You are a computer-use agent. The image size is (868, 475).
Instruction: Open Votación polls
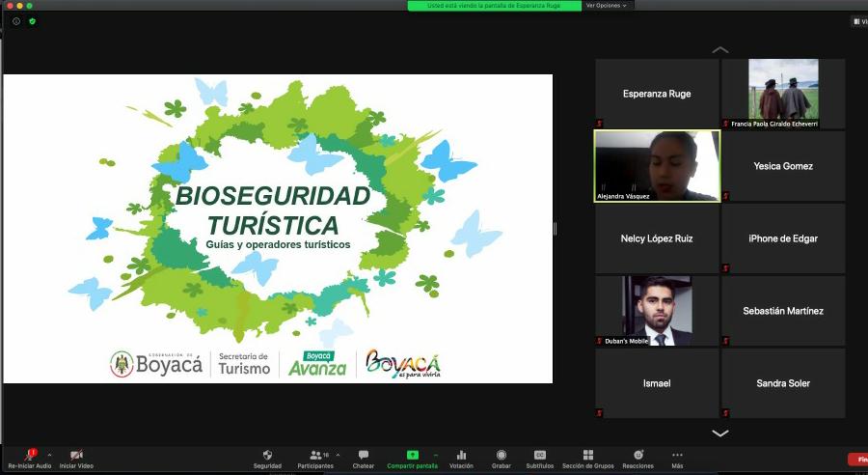point(461,455)
